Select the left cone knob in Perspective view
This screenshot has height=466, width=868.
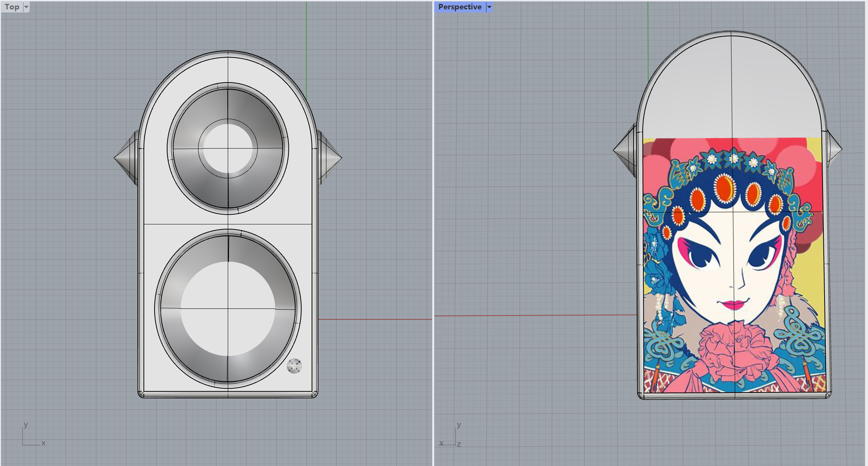pos(625,150)
